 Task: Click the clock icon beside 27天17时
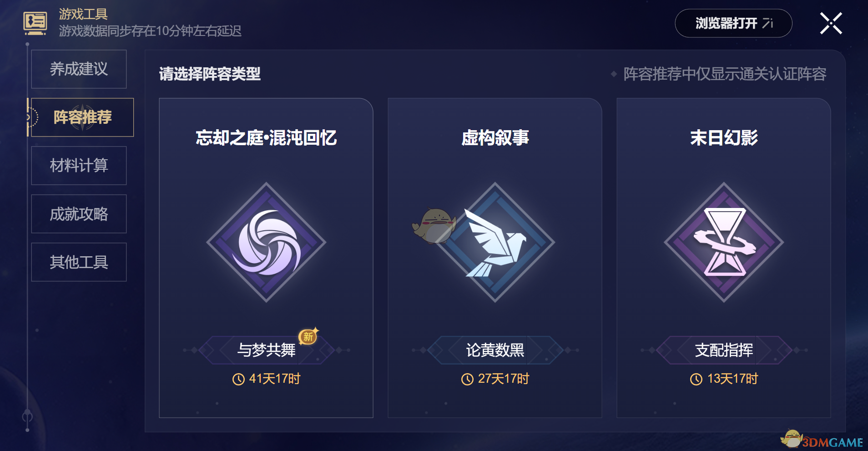tap(467, 379)
